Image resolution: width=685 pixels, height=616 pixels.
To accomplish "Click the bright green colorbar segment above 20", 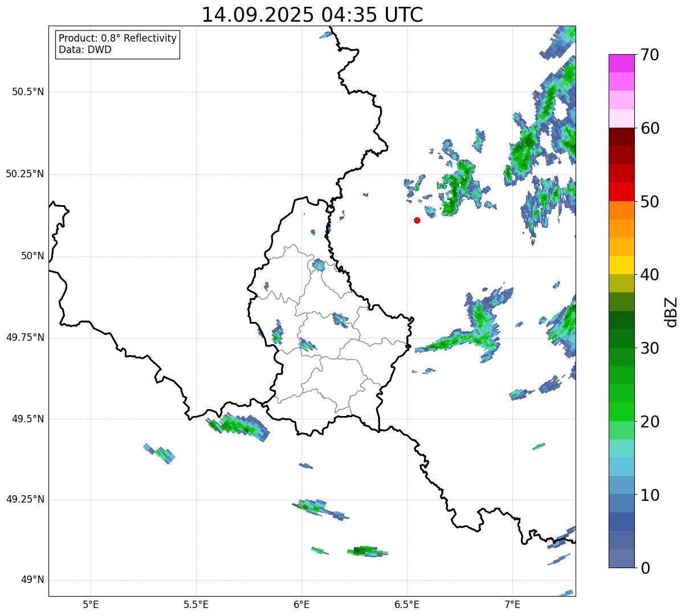I will click(622, 411).
